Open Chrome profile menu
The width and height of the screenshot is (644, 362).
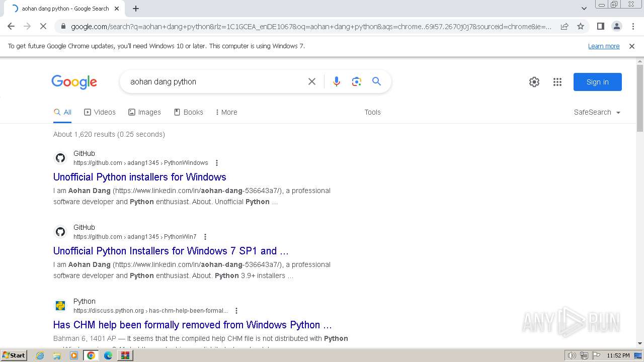click(616, 26)
